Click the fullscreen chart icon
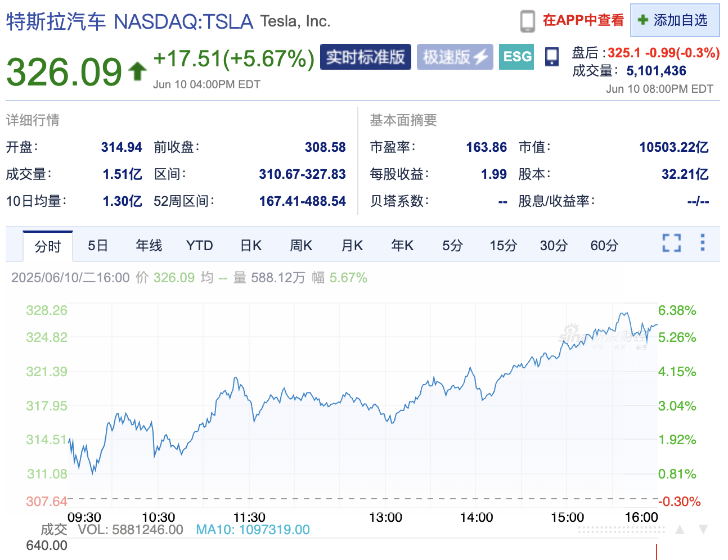This screenshot has width=728, height=560. coord(671,243)
